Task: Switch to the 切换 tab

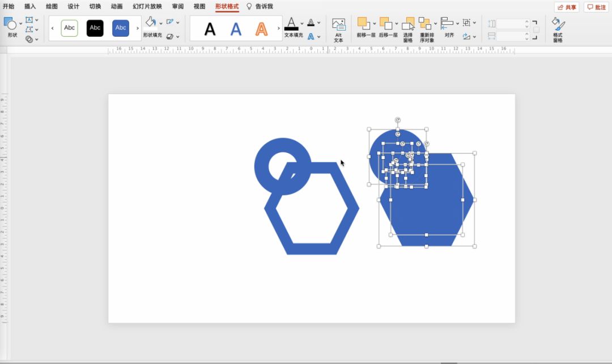Action: [x=95, y=6]
